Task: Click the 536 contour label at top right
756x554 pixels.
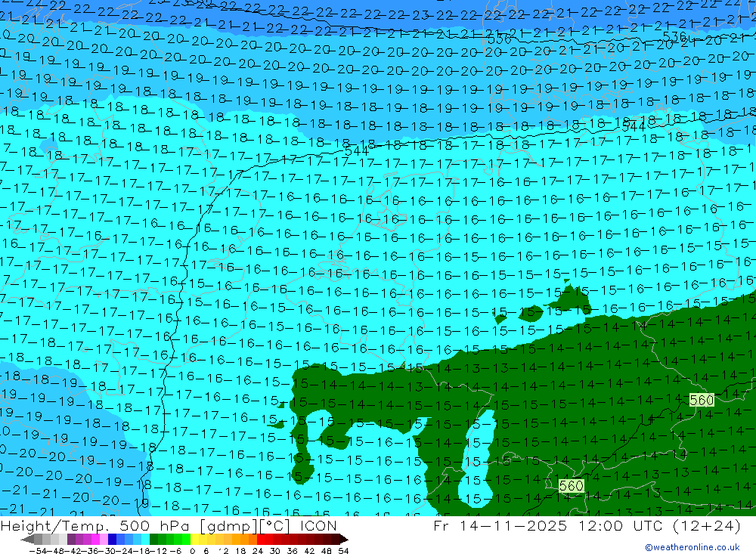Action: point(674,36)
